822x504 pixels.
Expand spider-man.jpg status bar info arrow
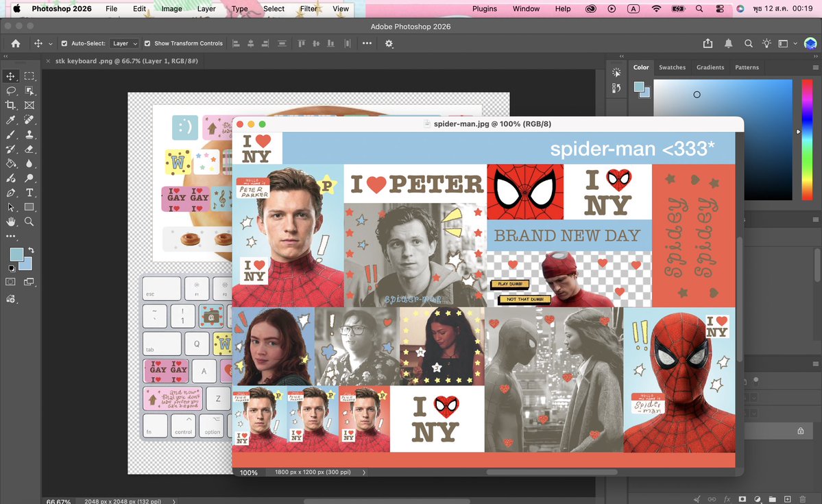(x=364, y=472)
